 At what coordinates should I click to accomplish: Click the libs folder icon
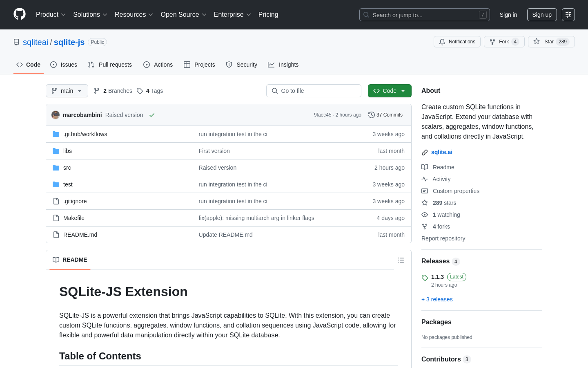[56, 151]
